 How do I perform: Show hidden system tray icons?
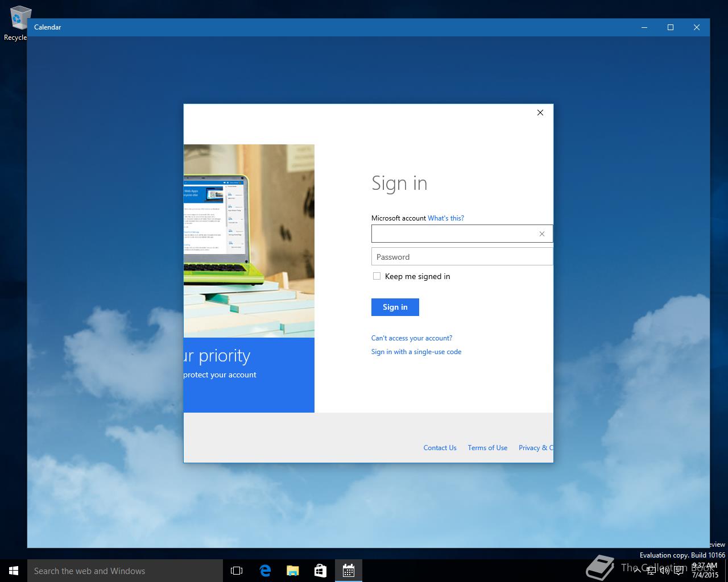pyautogui.click(x=637, y=571)
